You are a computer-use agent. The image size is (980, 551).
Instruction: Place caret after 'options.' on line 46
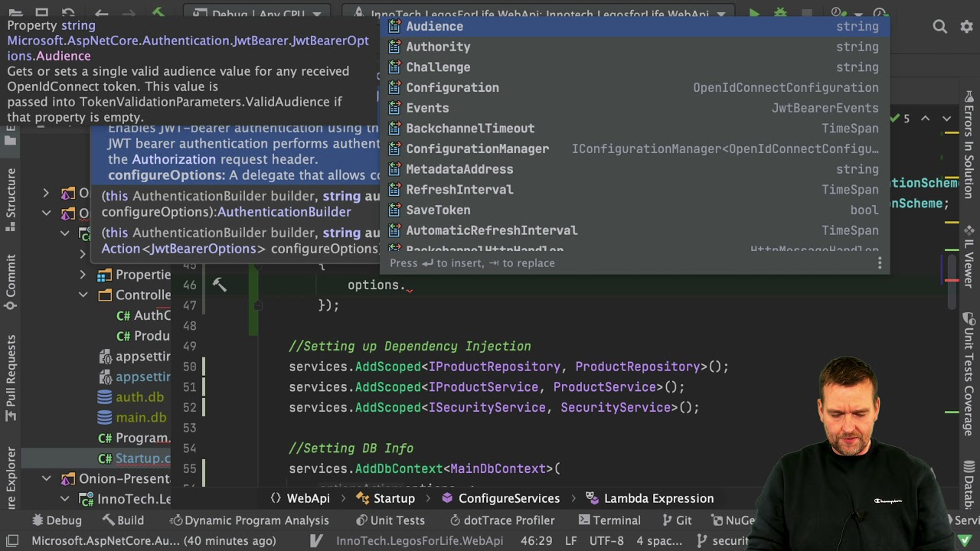click(x=407, y=285)
